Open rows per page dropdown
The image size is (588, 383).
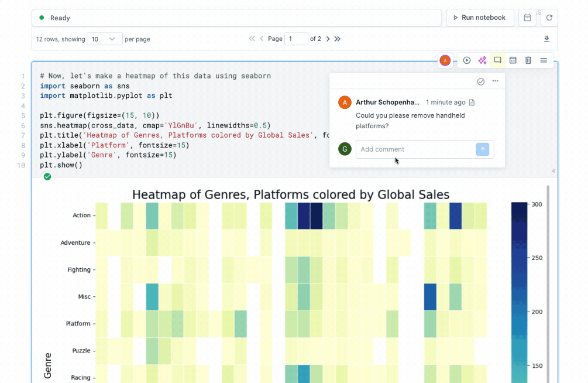click(104, 39)
